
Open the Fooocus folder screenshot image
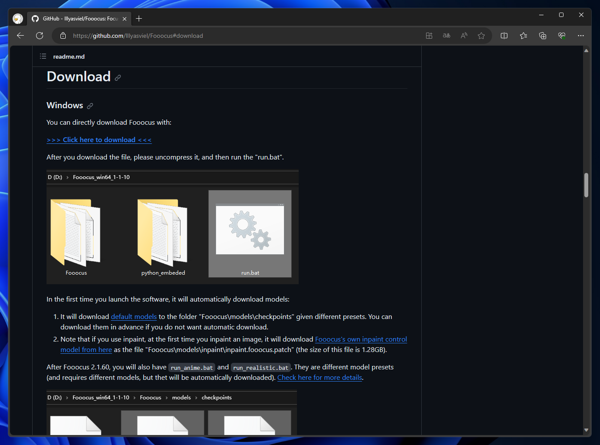tap(172, 227)
